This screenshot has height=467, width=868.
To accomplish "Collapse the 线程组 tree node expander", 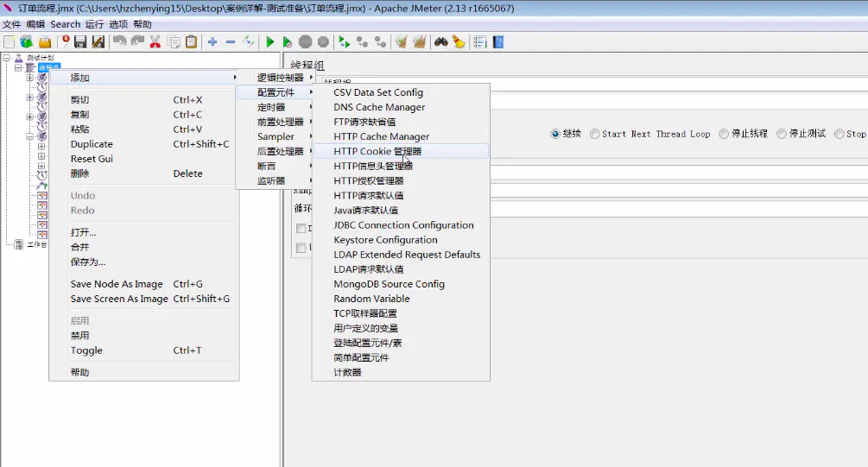I will pos(18,67).
